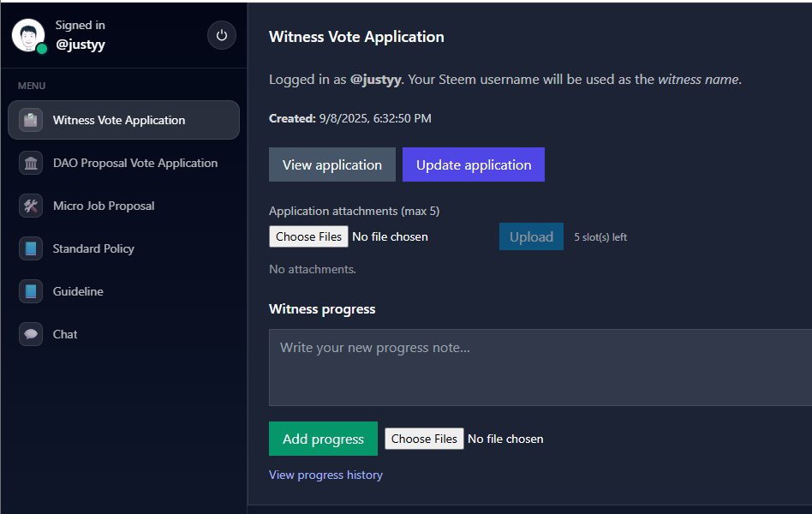Click the DAO Proposal bank building icon
Viewport: 812px width, 514px height.
coord(31,164)
